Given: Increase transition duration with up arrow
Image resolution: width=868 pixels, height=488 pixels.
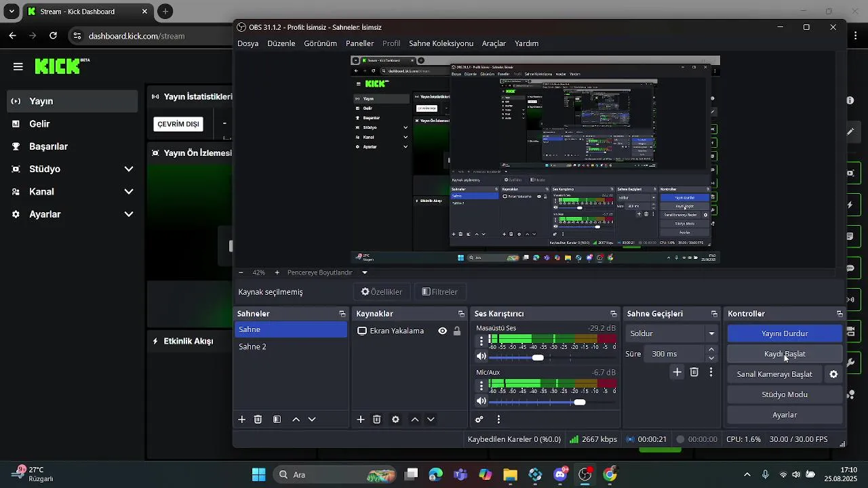Looking at the screenshot, I should [711, 350].
